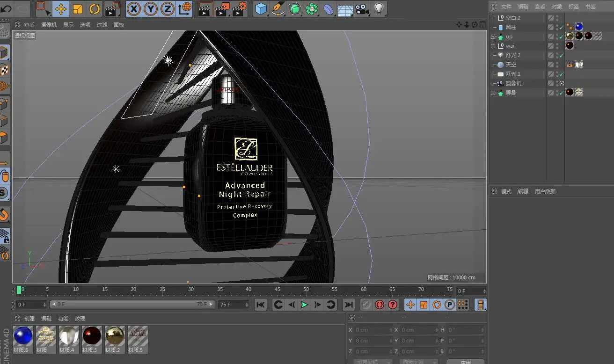
Task: Toggle the Z axis lock
Action: [168, 8]
